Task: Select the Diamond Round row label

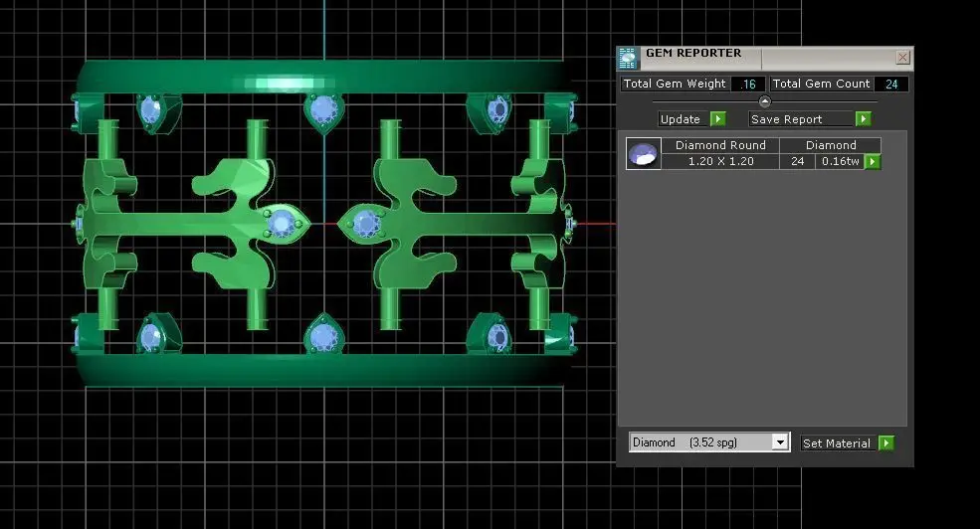Action: [x=720, y=145]
